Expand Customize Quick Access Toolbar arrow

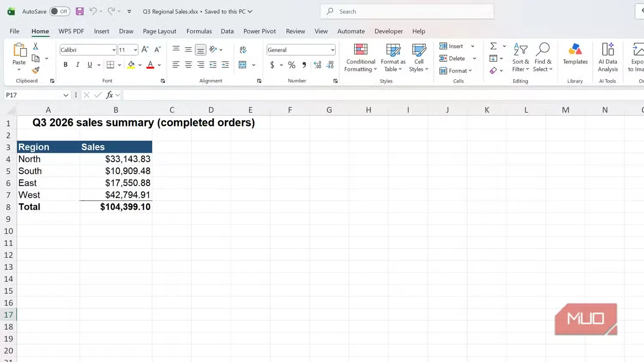[x=129, y=12]
